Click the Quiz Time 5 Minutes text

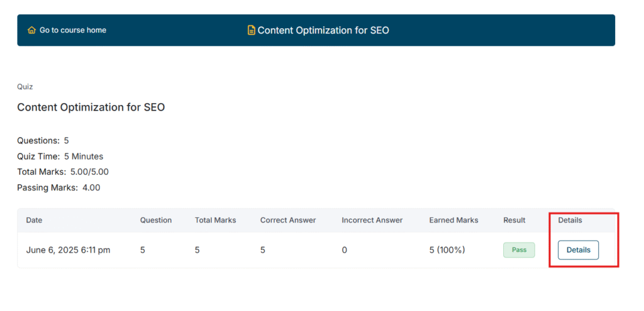tap(60, 156)
